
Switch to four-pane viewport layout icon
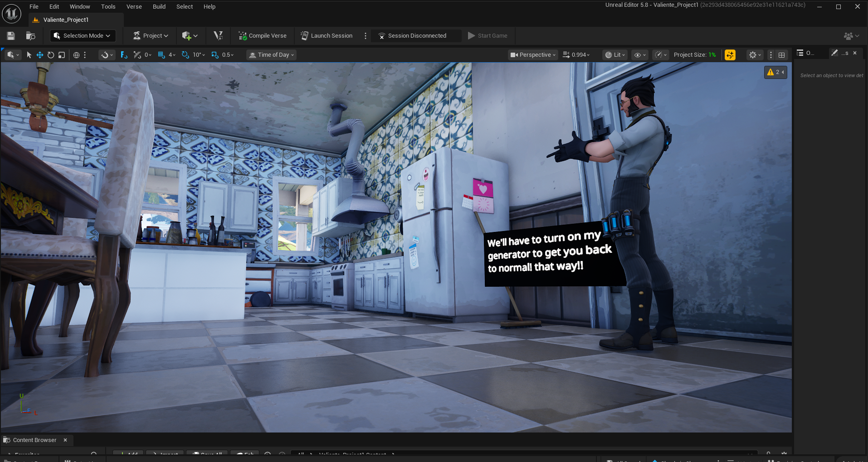pyautogui.click(x=781, y=55)
